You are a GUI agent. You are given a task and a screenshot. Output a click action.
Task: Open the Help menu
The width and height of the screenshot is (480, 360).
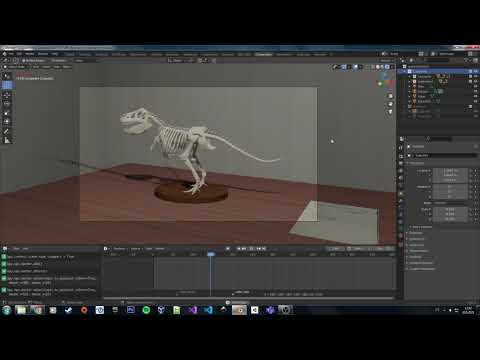pos(55,54)
